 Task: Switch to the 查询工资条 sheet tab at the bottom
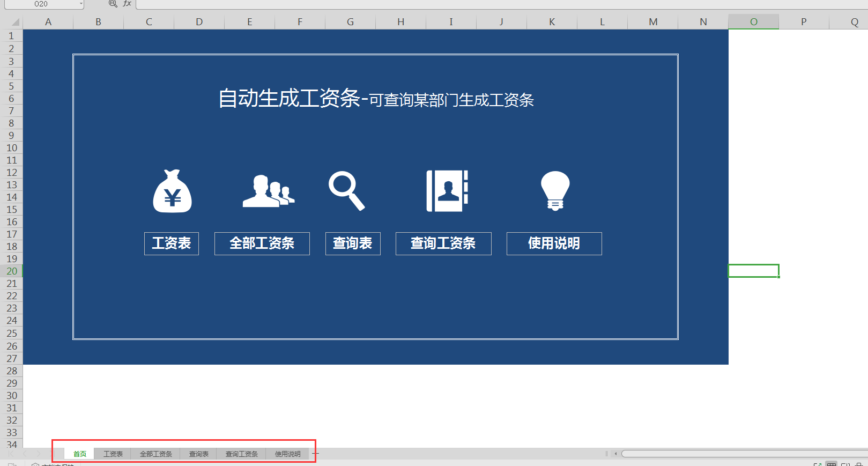(x=242, y=454)
